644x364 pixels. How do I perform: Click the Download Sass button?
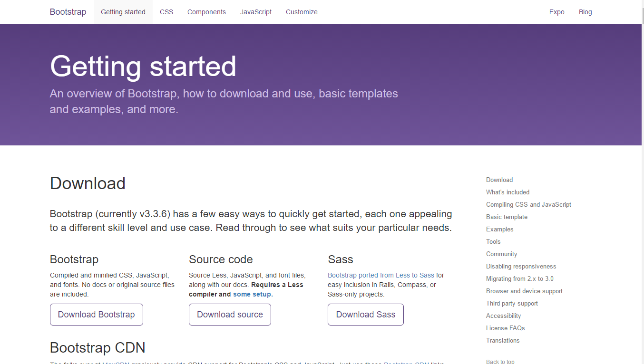click(x=365, y=314)
